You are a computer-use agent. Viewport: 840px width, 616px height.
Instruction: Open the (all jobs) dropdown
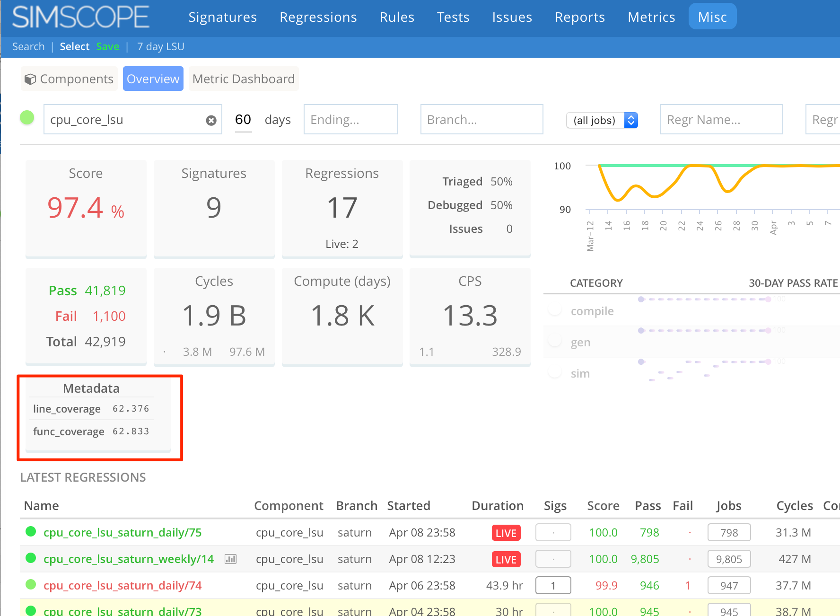[x=602, y=120]
